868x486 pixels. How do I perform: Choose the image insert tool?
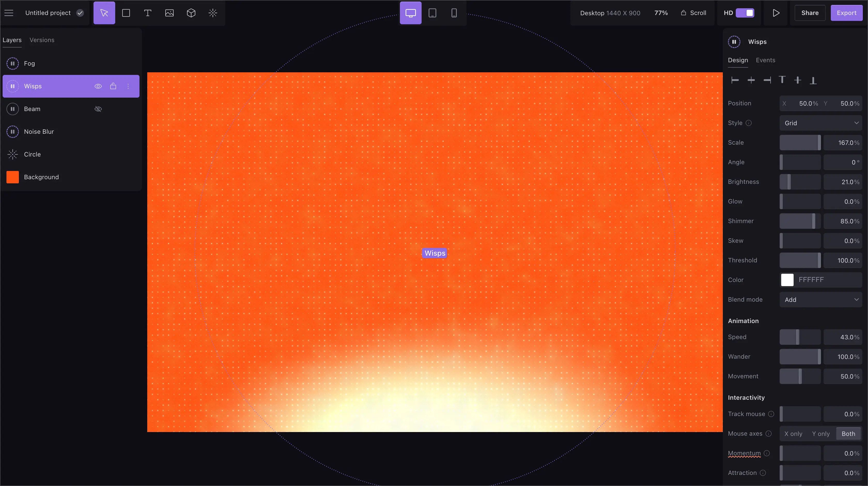[x=169, y=13]
